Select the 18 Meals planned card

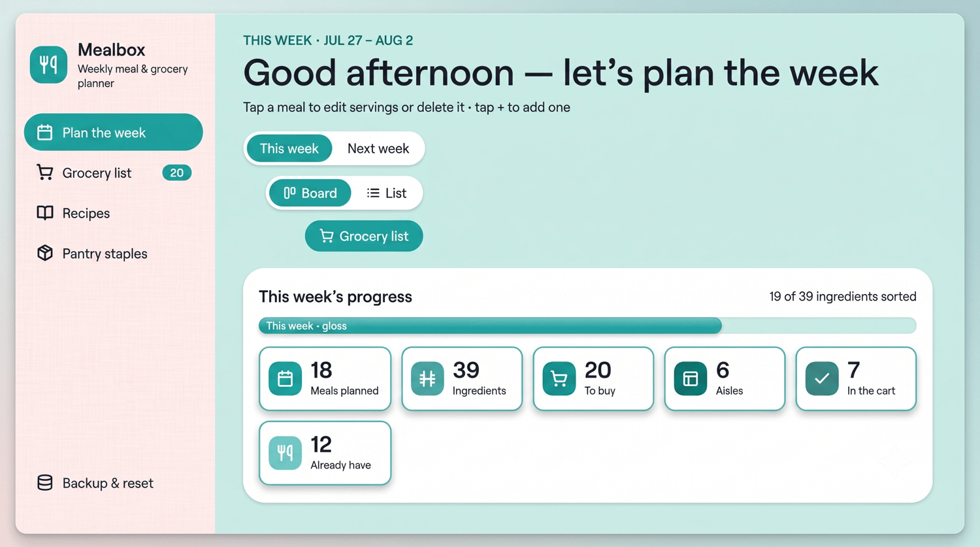[325, 379]
